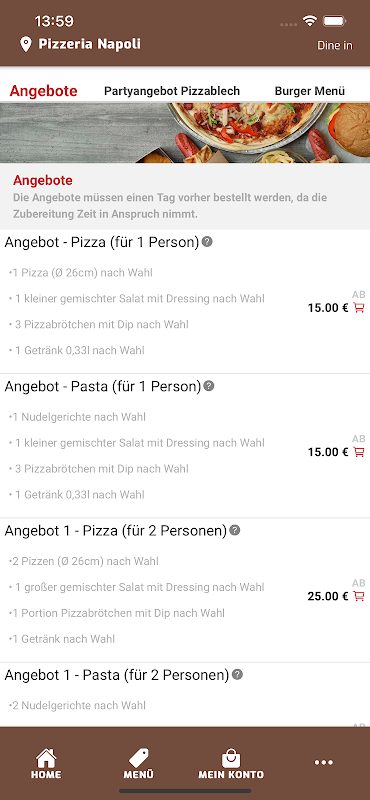Add 25.00 € Pizza offer via cart icon
This screenshot has width=370, height=800.
[359, 596]
